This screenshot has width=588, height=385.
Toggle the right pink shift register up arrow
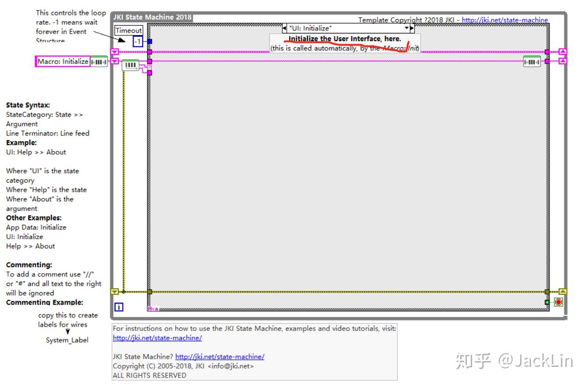click(x=563, y=52)
